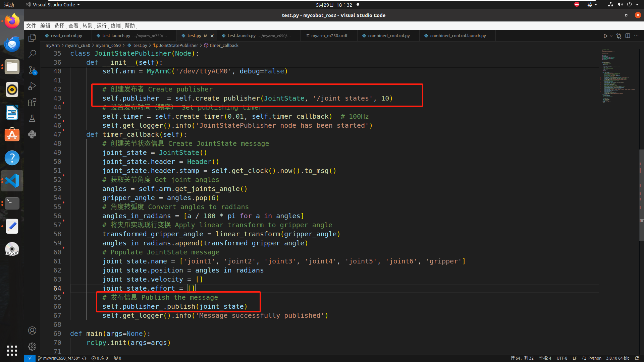Click the 行 64, 列 32 cursor position
Screen dimensions: 644x362
522,358
